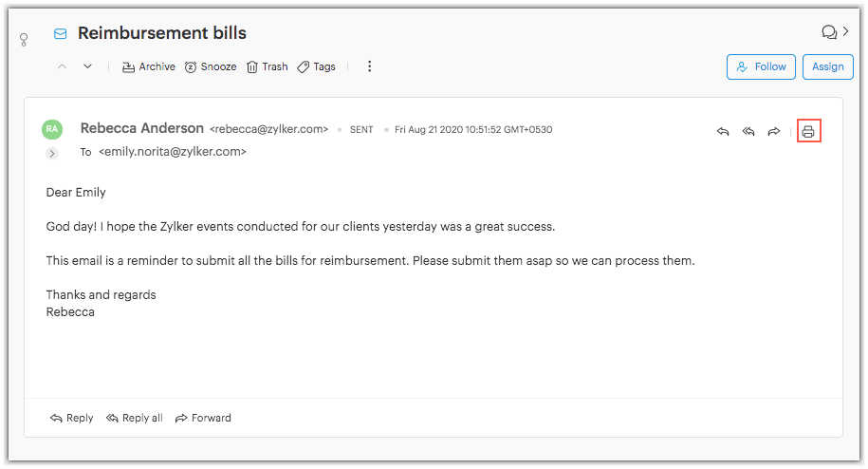Screen dimensions: 868x469
Task: Click the forward arrow icon in the message header
Action: pos(774,131)
